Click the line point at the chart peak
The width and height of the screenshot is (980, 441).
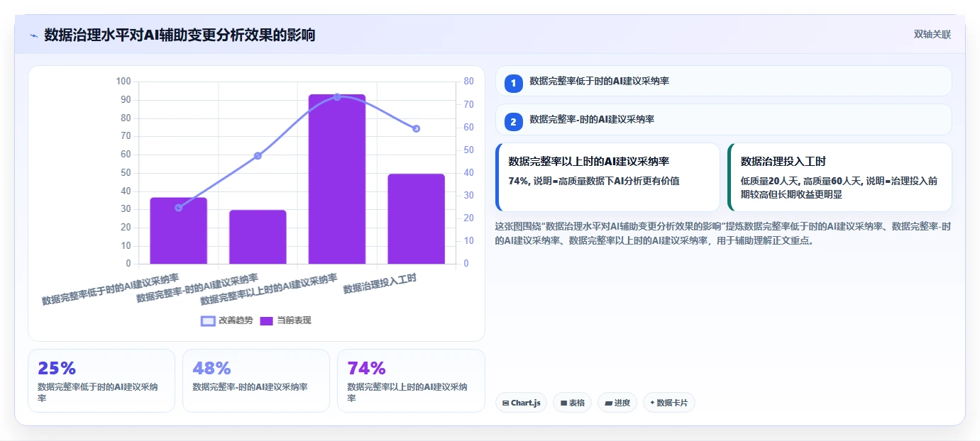(x=337, y=96)
